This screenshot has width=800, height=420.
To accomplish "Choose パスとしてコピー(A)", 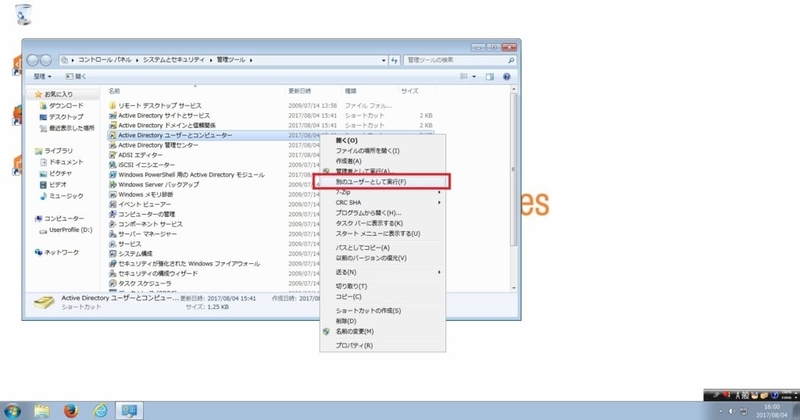I will point(383,248).
